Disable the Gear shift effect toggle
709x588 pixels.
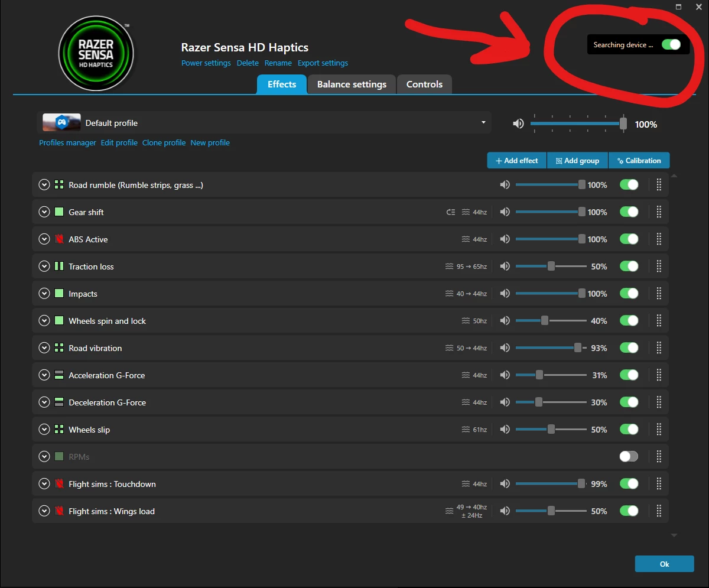(629, 212)
